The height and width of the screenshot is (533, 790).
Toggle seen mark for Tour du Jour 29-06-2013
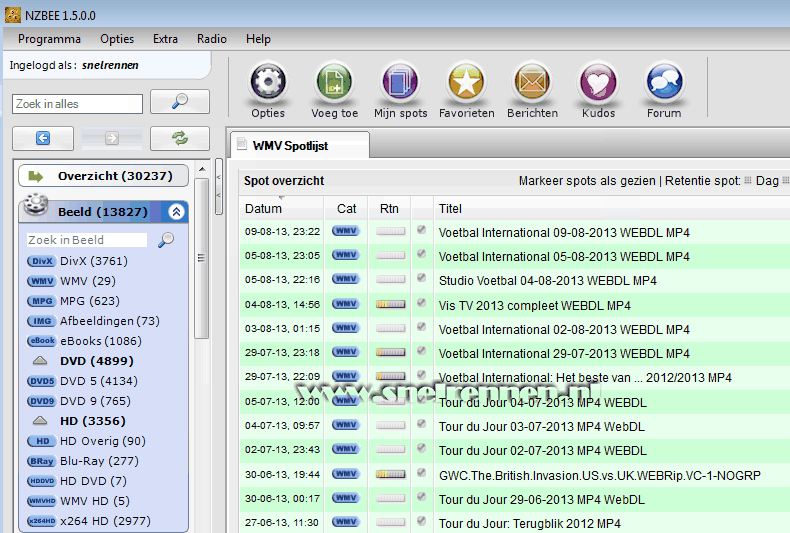422,497
